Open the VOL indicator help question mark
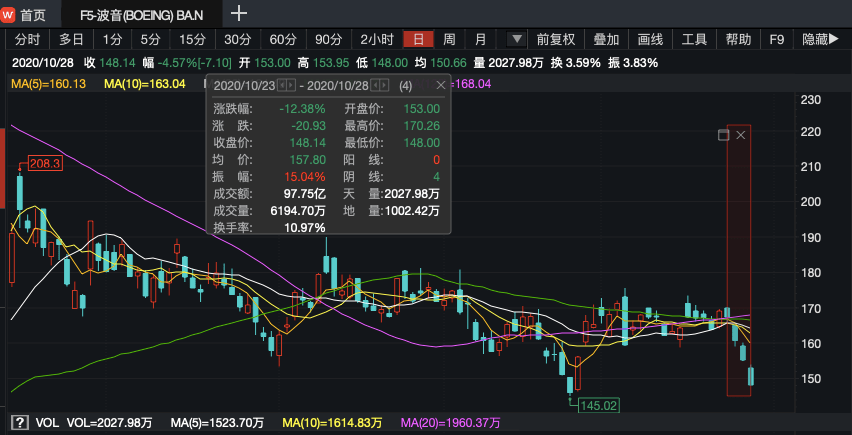Image resolution: width=852 pixels, height=435 pixels. tap(20, 422)
